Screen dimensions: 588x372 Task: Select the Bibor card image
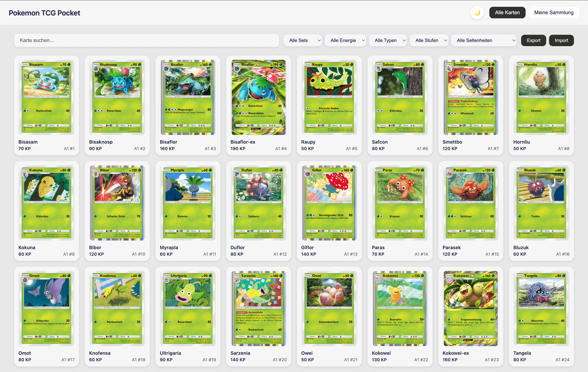click(x=117, y=203)
